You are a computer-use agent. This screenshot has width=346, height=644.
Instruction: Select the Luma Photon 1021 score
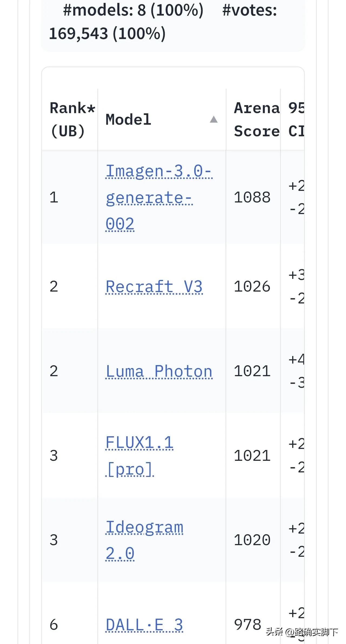coord(252,371)
